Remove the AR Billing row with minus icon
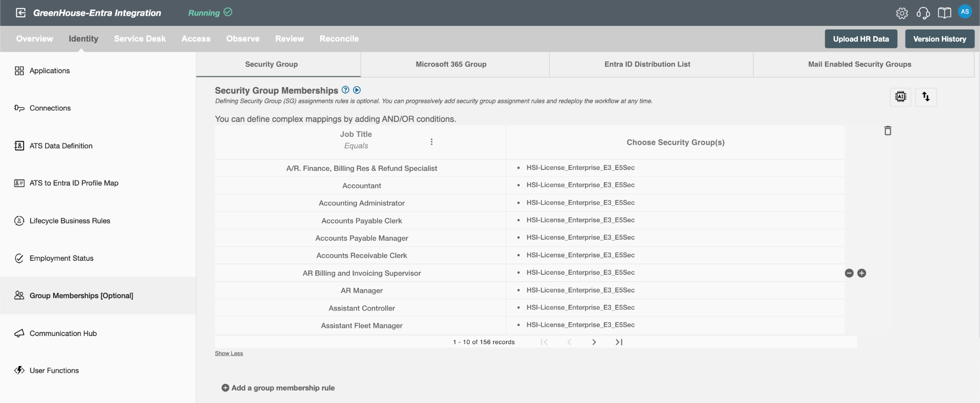980x403 pixels. [x=849, y=273]
